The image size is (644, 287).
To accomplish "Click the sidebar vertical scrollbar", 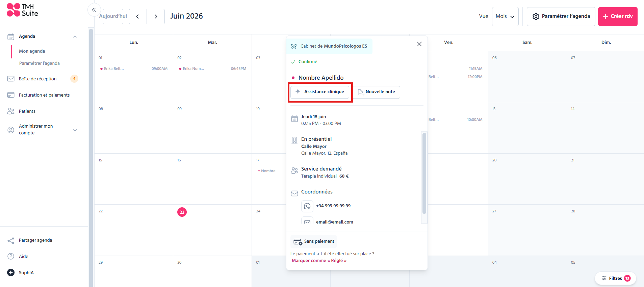I will [91, 157].
